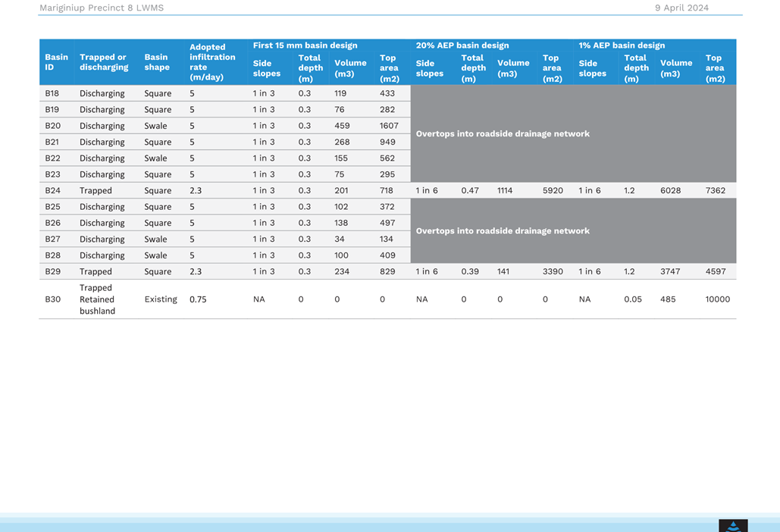This screenshot has height=532, width=780.
Task: Select the '1% AEP basin design' header
Action: (x=622, y=45)
